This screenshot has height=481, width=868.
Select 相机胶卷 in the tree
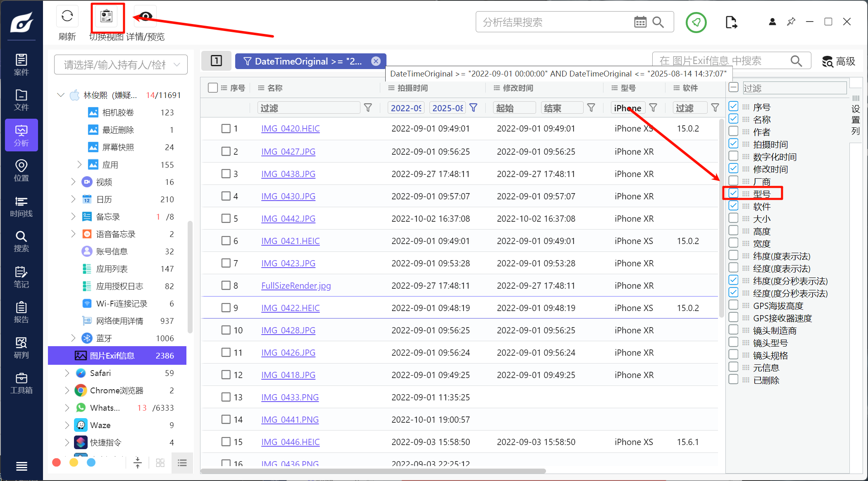(118, 112)
